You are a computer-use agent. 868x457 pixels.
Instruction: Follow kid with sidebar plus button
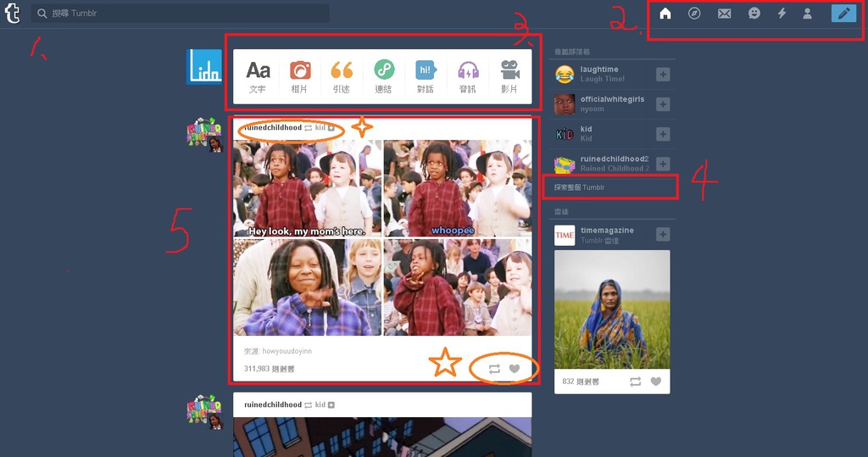[663, 134]
